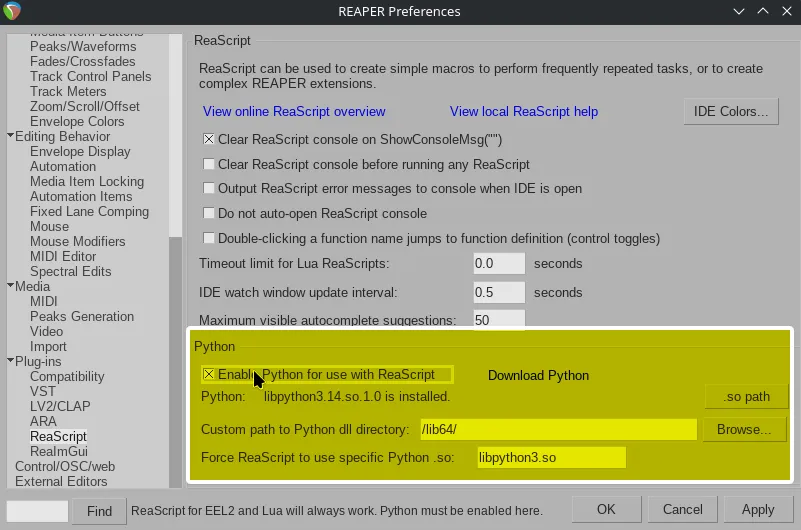Open Peaks Generation preferences page
This screenshot has width=801, height=530.
tap(82, 317)
